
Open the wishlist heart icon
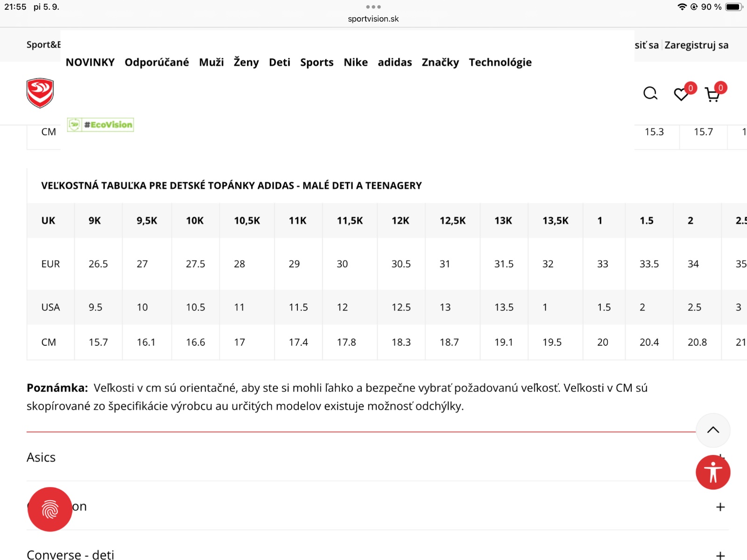(x=682, y=94)
